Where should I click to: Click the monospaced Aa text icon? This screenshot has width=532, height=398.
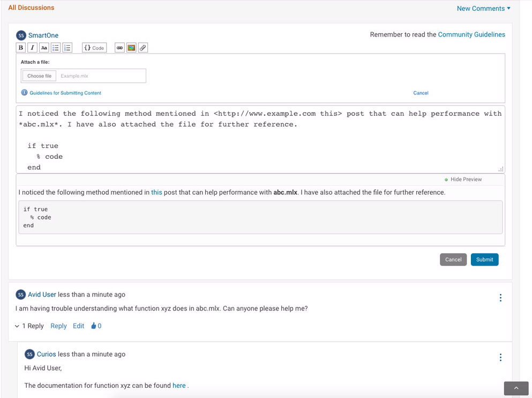pos(44,48)
